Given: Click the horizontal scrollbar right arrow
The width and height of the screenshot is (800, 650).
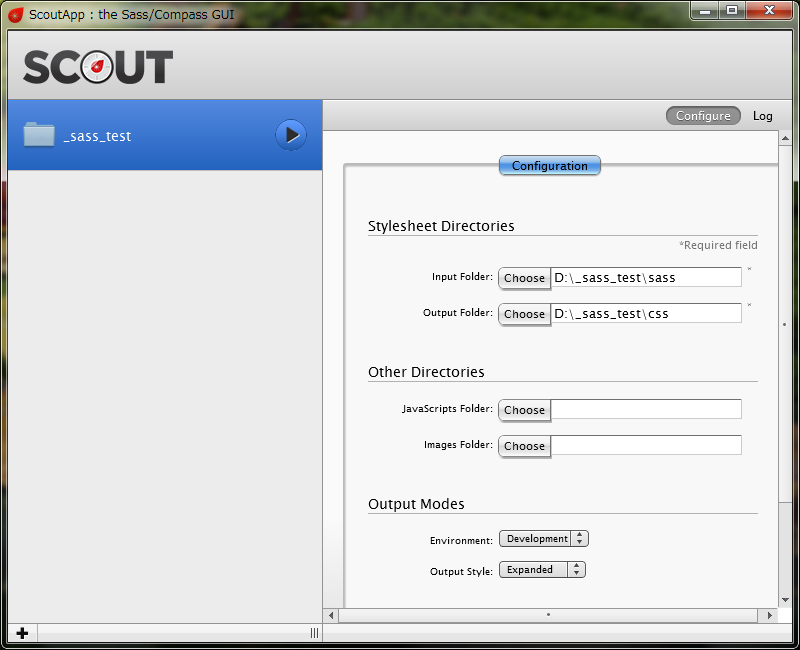Looking at the screenshot, I should 769,615.
